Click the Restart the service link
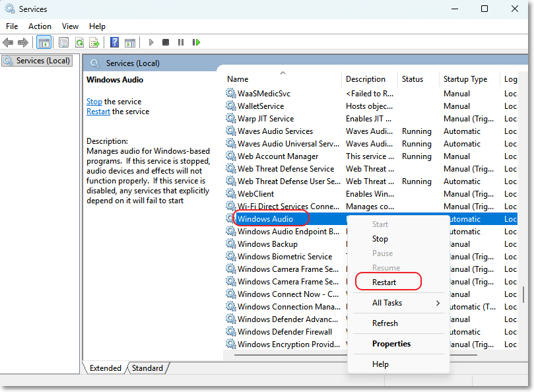Viewport: 534px width, 392px height. click(98, 112)
